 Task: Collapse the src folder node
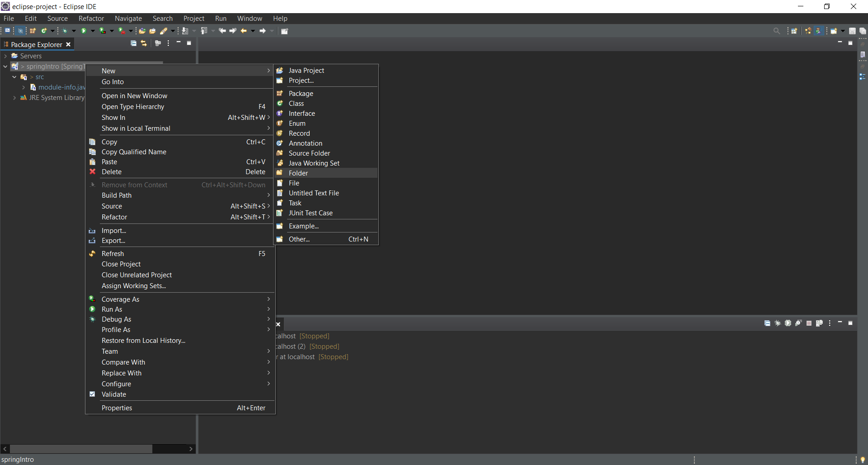14,77
